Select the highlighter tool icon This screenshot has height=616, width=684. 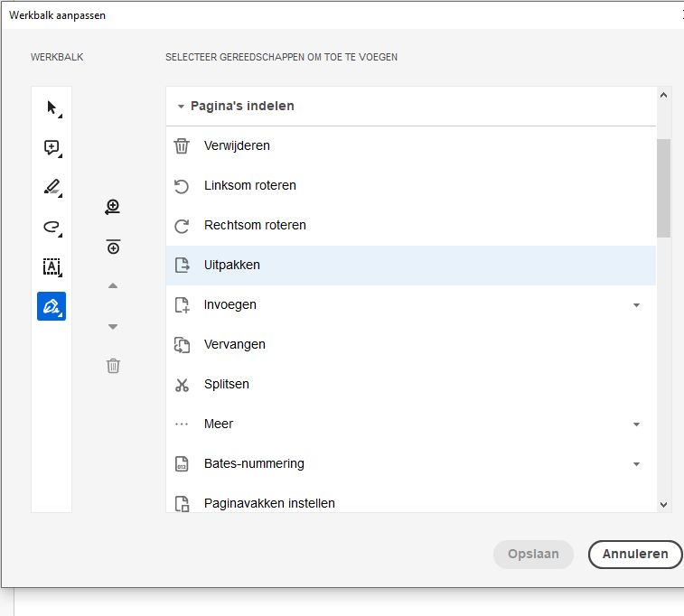point(52,187)
